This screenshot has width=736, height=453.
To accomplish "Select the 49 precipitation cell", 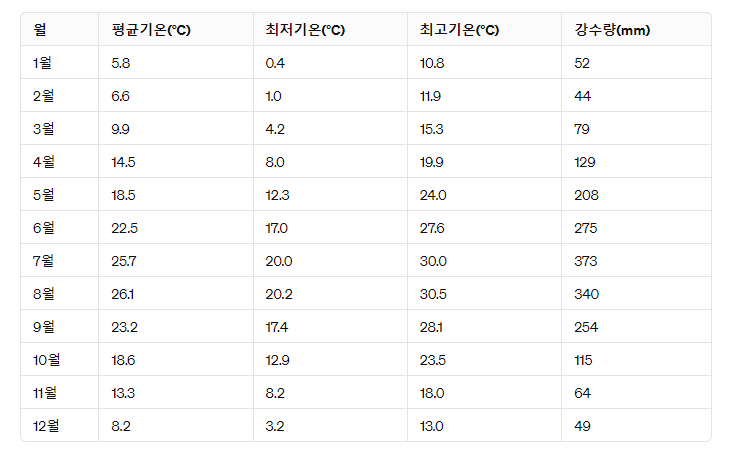I will [582, 426].
